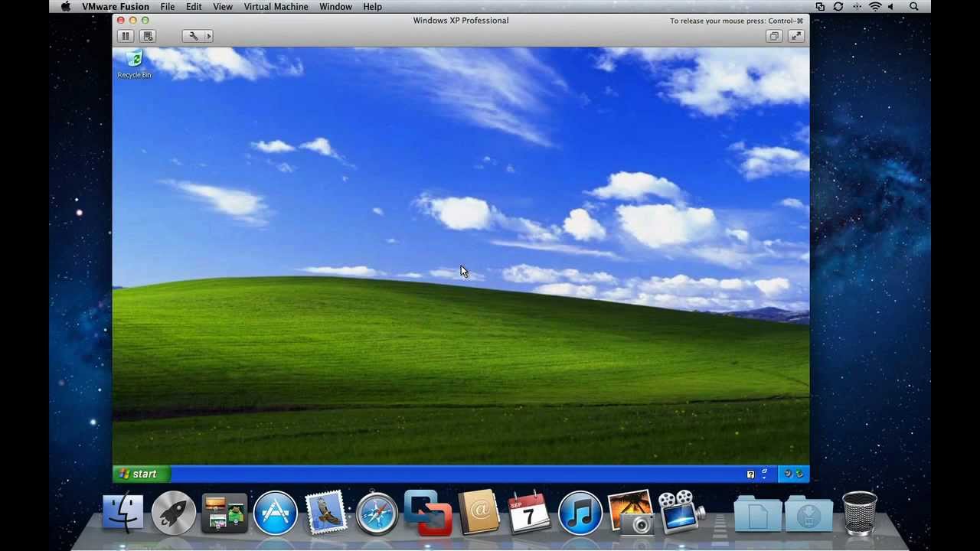Open the iPhoto camera icon in the Dock
This screenshot has height=551, width=980.
[x=630, y=513]
